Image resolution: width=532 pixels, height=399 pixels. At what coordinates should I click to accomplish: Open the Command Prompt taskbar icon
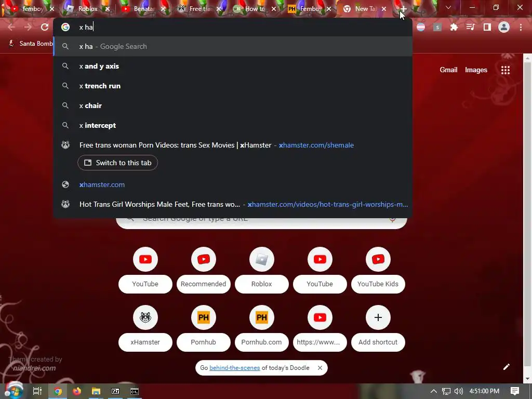[135, 391]
